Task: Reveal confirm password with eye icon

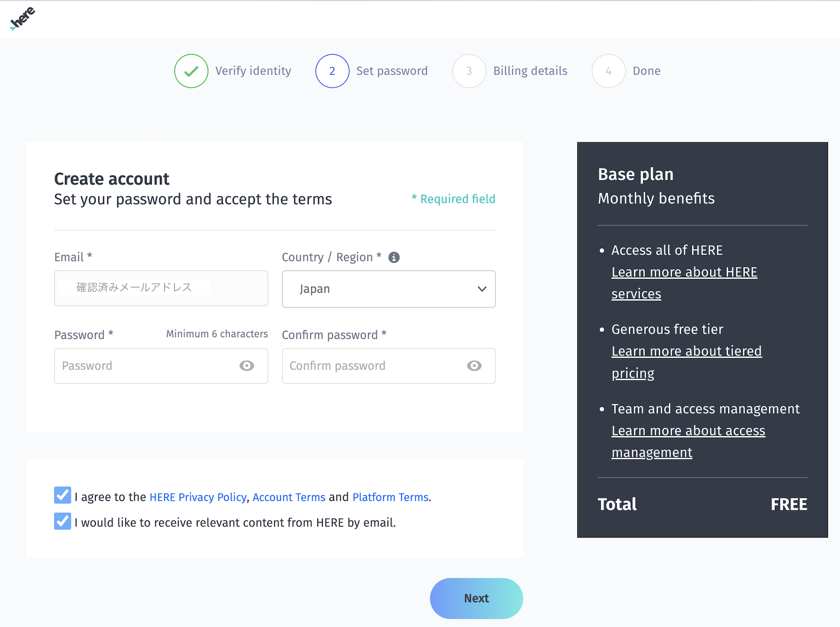Action: click(474, 366)
